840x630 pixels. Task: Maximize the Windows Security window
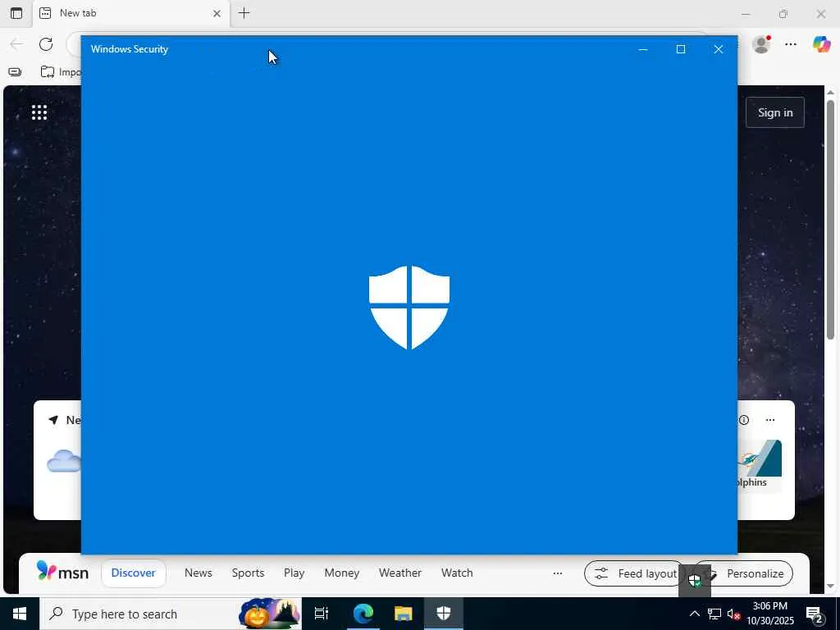point(681,49)
